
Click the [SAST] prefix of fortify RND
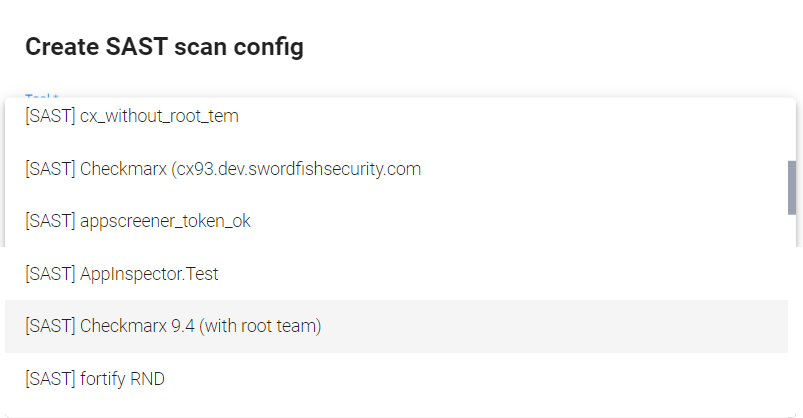click(49, 379)
